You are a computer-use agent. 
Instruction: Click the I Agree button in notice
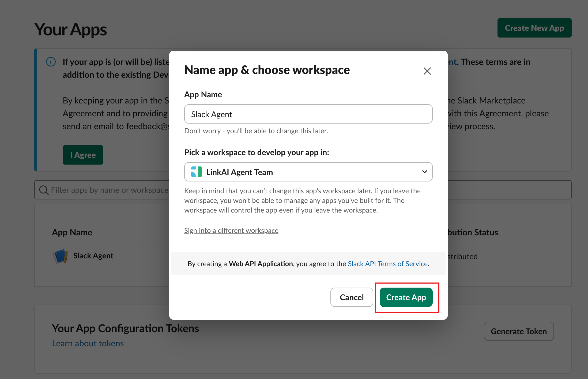[83, 155]
